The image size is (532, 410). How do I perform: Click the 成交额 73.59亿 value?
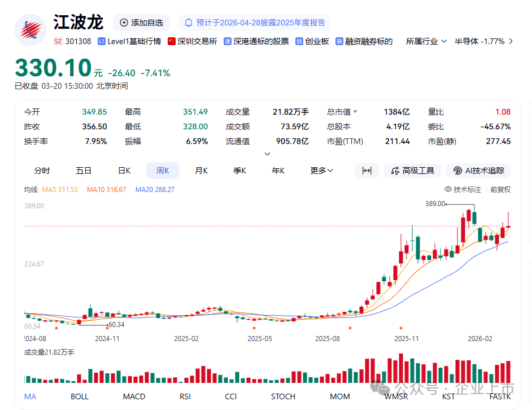point(295,127)
